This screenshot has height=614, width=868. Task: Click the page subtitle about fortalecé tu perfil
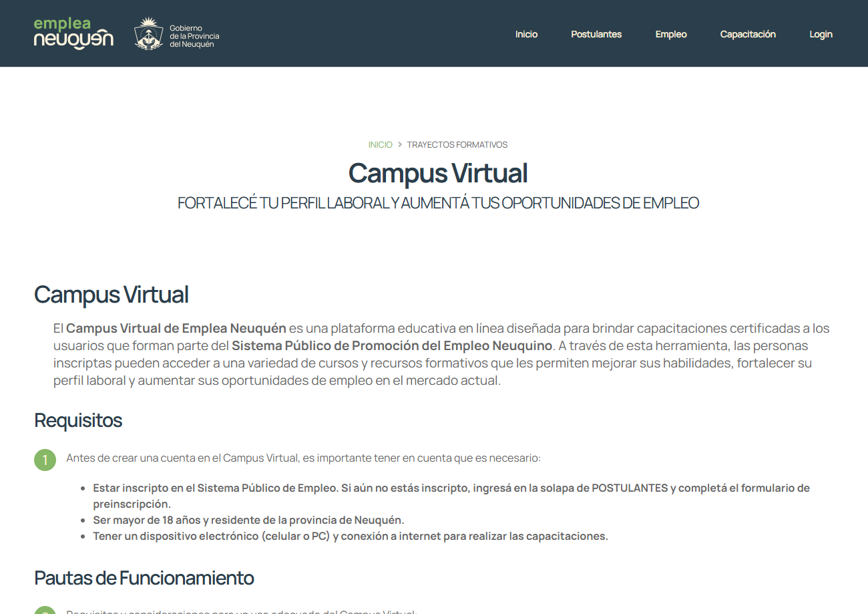[x=438, y=202]
